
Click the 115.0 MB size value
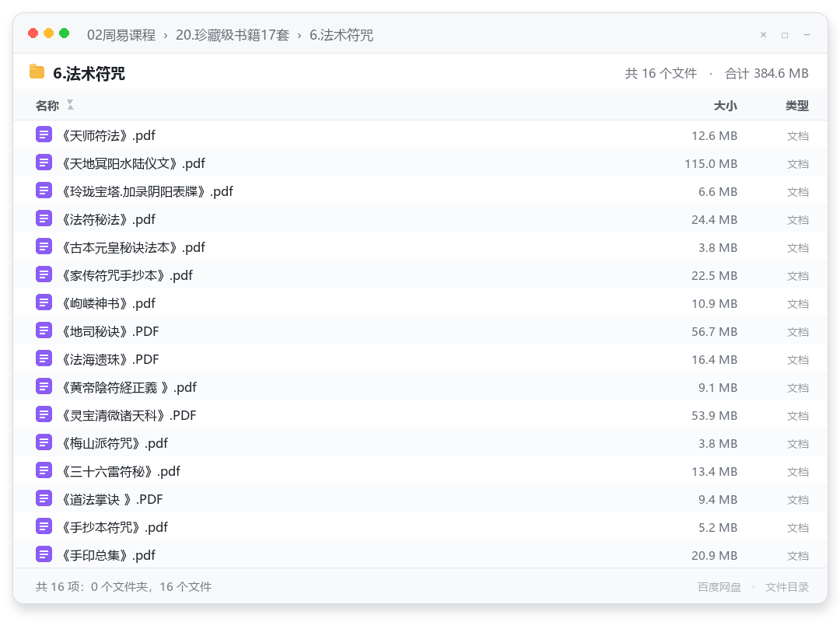(711, 164)
